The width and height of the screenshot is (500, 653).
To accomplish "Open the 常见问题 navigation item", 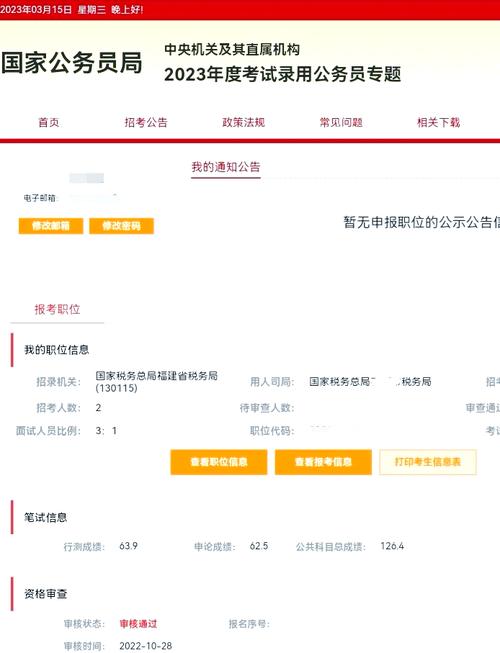I will (x=341, y=122).
